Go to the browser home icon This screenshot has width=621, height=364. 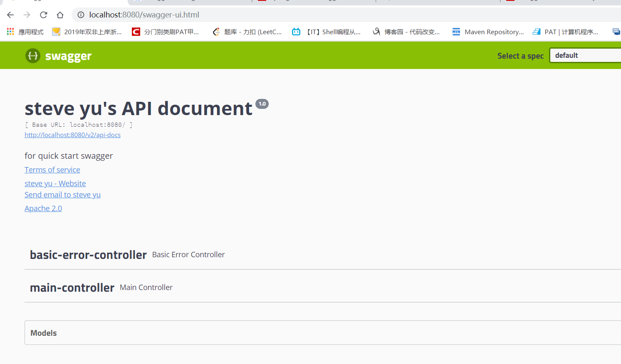click(60, 15)
